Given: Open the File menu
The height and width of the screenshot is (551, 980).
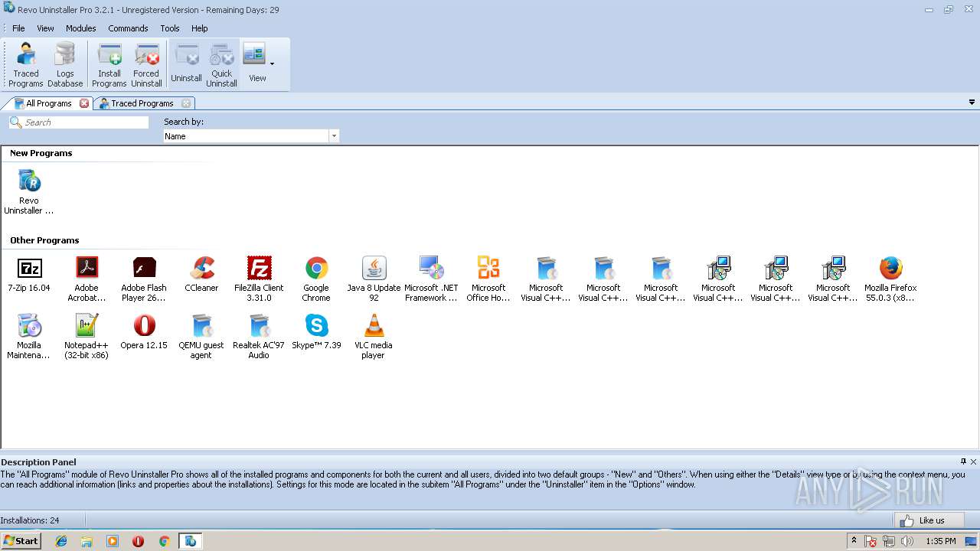Looking at the screenshot, I should [x=18, y=28].
